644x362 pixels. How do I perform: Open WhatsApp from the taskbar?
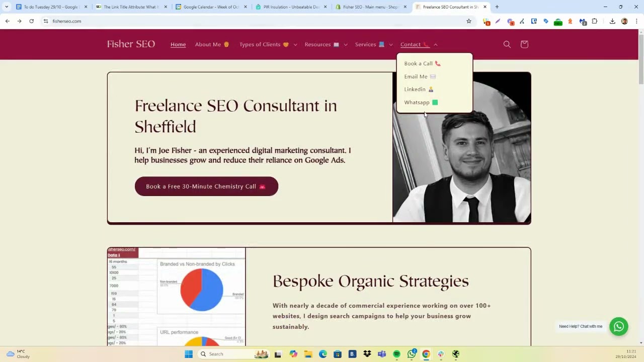tap(412, 354)
